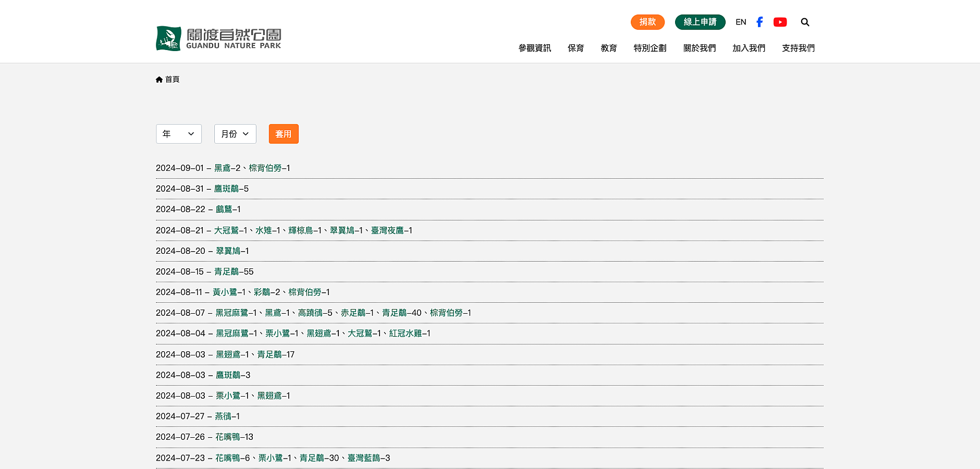This screenshot has height=469, width=980.
Task: Open the YouTube channel icon
Action: point(780,22)
